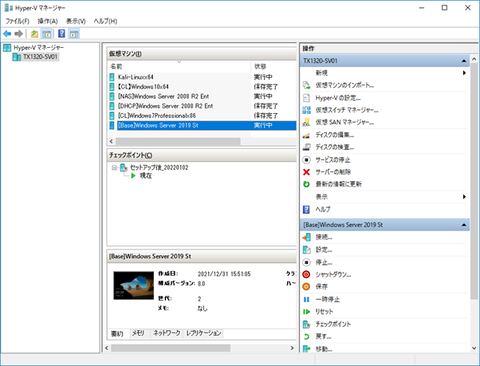Click the 仮想スイッチ マネージャー icon
The image size is (480, 366).
tap(306, 110)
